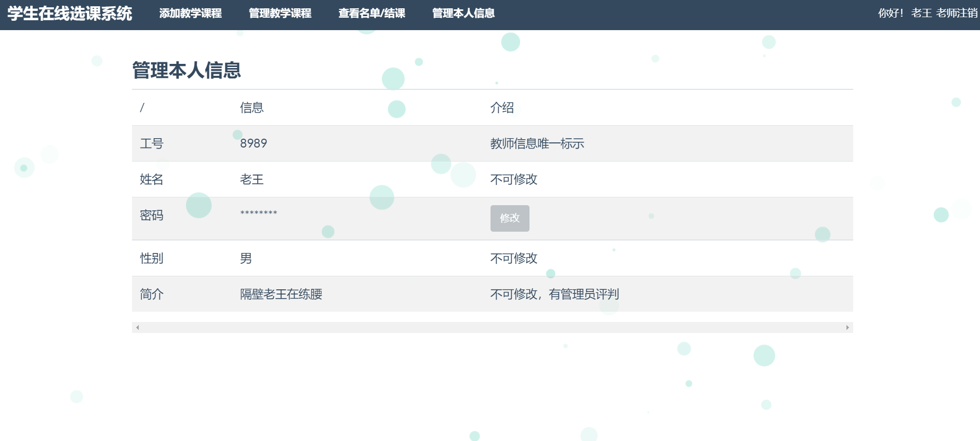The image size is (980, 441).
Task: Click the 教师信息唯一标示 description cell
Action: tap(537, 143)
